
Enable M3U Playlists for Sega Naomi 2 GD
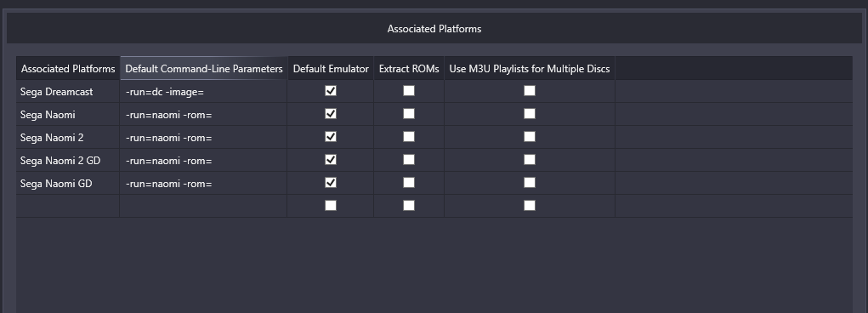(529, 160)
